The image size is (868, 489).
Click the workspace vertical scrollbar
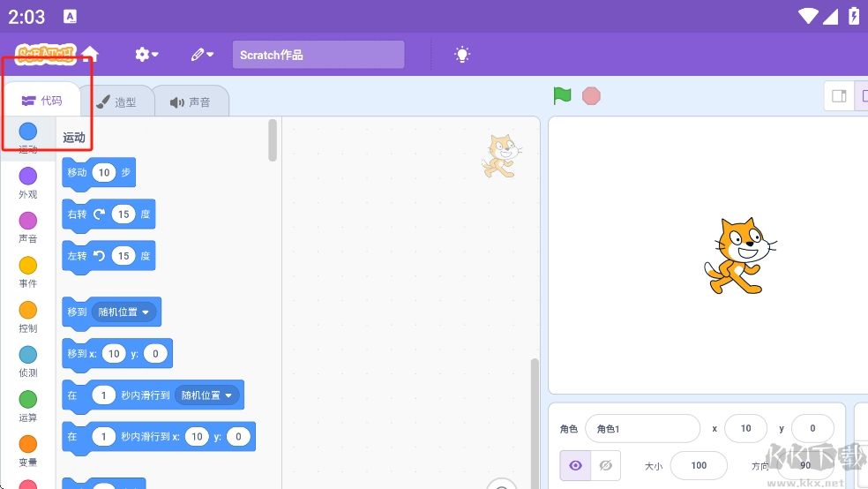pos(535,424)
